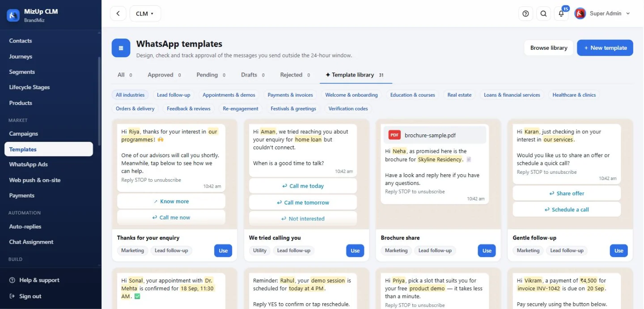Click the Call me tomorrow reply button
This screenshot has height=309, width=644.
pos(303,202)
